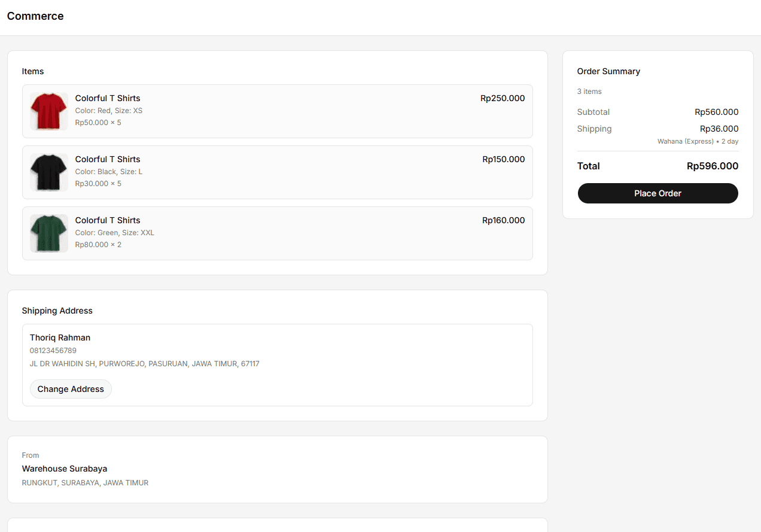Click the red shirt's 'Colorful T Shirts' title
The height and width of the screenshot is (532, 761).
(x=108, y=98)
